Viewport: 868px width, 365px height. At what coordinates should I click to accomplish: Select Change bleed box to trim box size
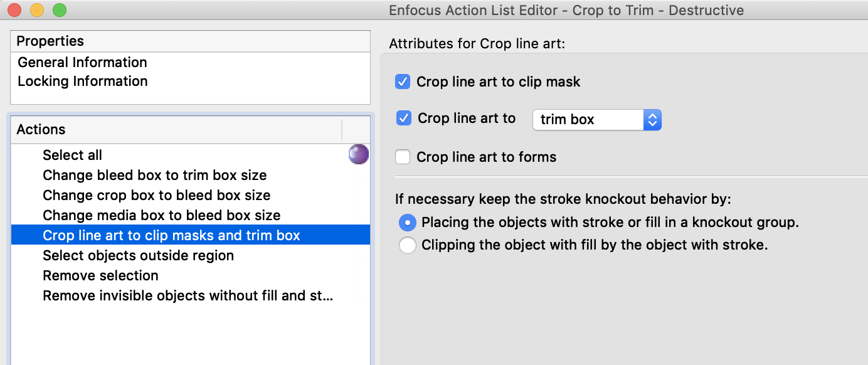[x=154, y=175]
